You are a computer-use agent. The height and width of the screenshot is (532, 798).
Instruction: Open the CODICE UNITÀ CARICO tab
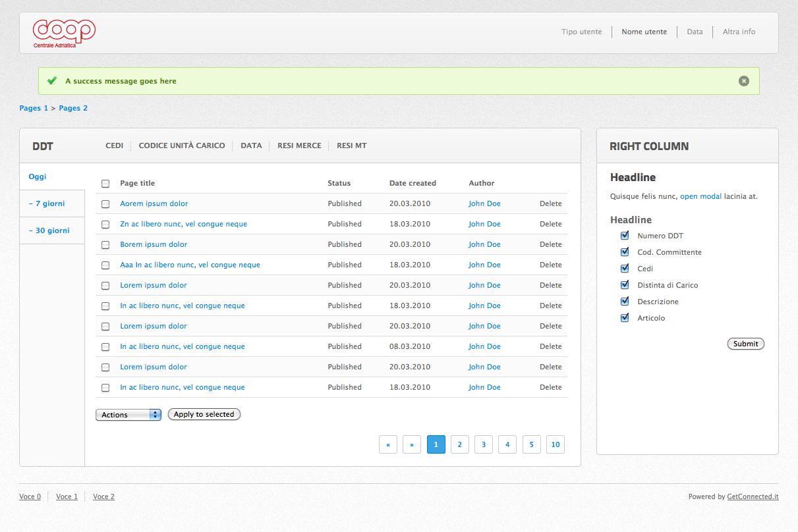(182, 146)
